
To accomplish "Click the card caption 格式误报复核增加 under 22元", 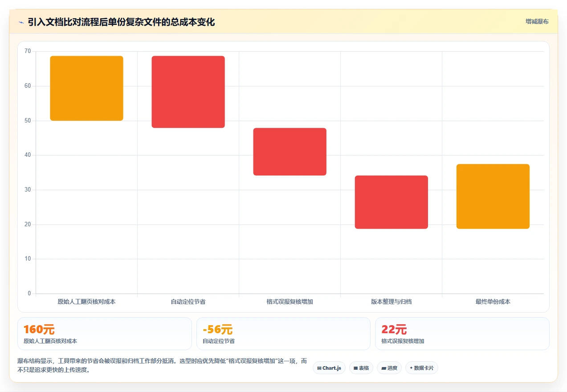I will pos(403,341).
